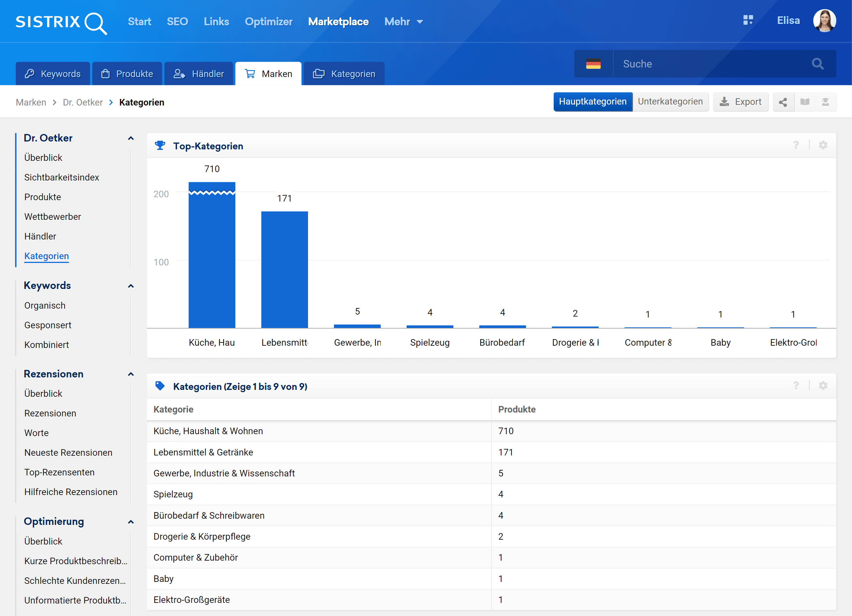Collapse the Rezensionen sidebar section
The width and height of the screenshot is (852, 616).
[x=131, y=374]
